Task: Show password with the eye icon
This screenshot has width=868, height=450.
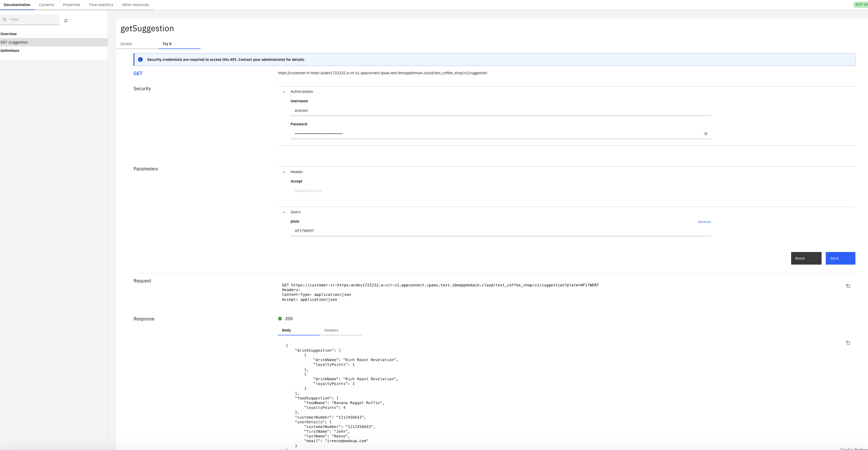Action: [706, 134]
